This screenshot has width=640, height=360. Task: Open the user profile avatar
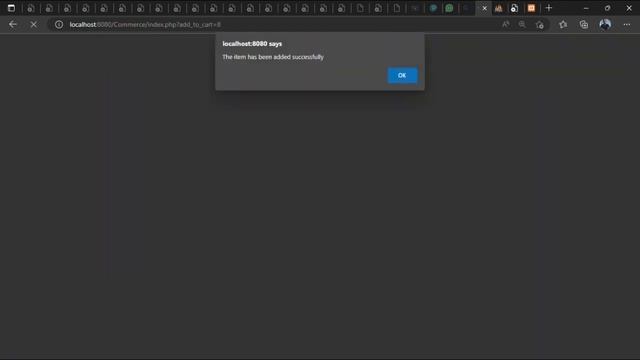(605, 24)
